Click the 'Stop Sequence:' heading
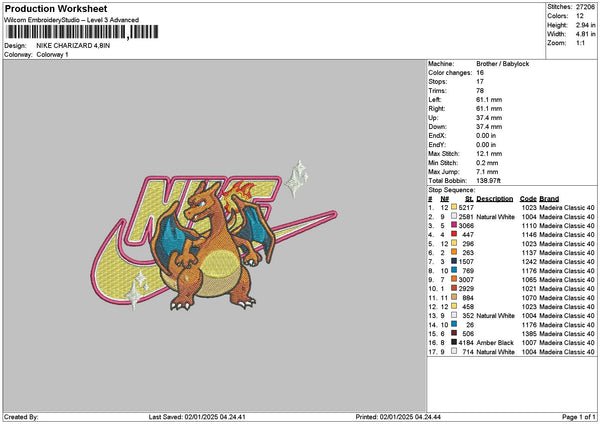This screenshot has height=424, width=600. (x=452, y=190)
